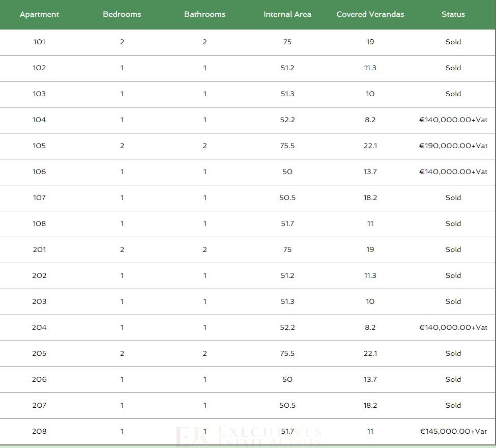
Task: Click the Sold status for apartment 107
Action: (x=453, y=198)
